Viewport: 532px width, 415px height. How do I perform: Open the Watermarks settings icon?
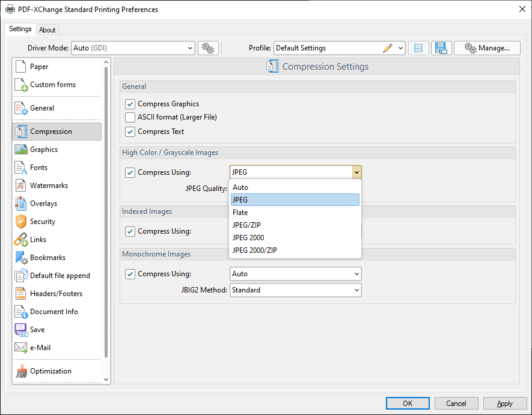point(20,186)
